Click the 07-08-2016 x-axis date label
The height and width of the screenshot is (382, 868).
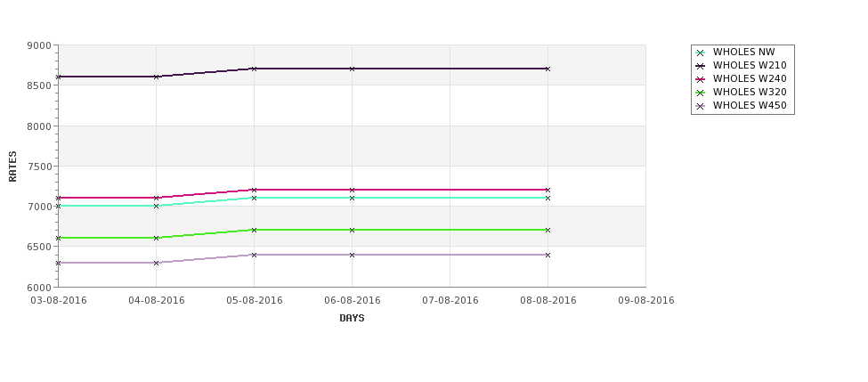coord(450,301)
